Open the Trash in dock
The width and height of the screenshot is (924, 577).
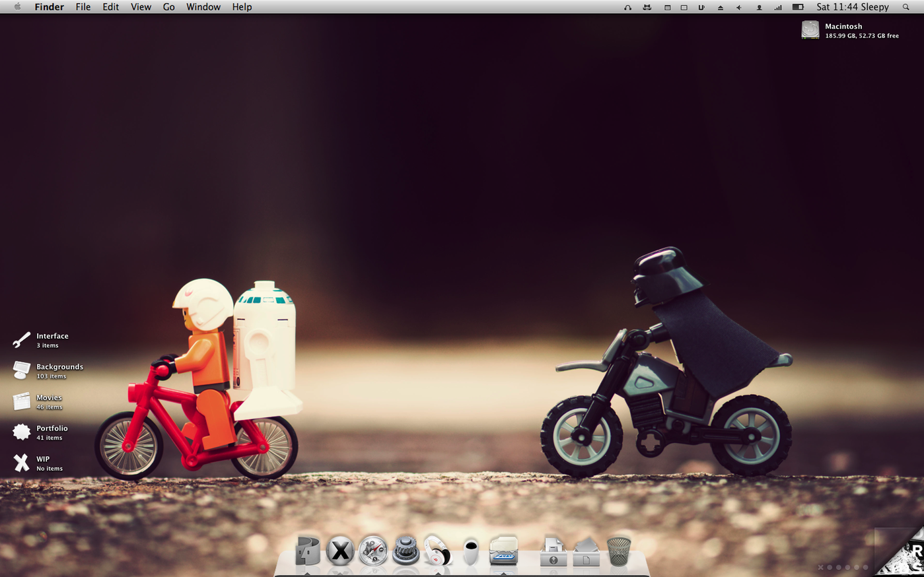(x=618, y=551)
